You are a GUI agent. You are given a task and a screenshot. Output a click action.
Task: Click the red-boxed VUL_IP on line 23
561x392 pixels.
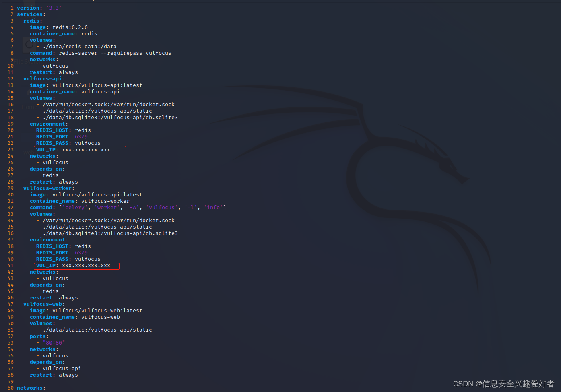pos(79,149)
